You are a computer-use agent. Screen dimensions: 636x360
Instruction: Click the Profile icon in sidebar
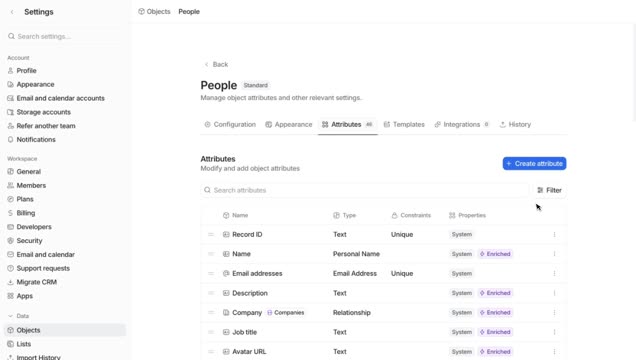coord(11,71)
